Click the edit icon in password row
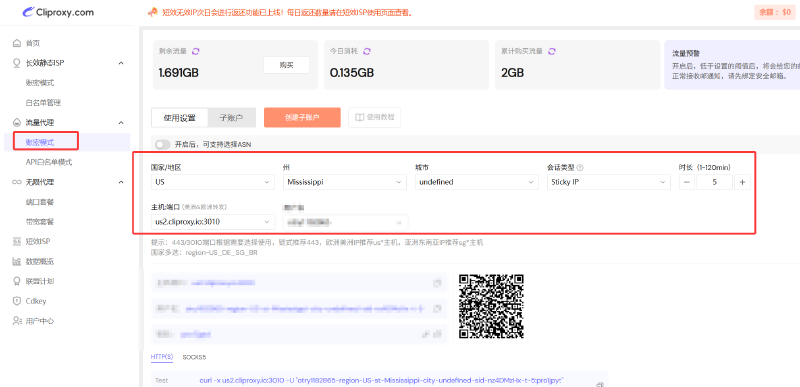Viewport: 800px width, 387px height. tap(425, 334)
